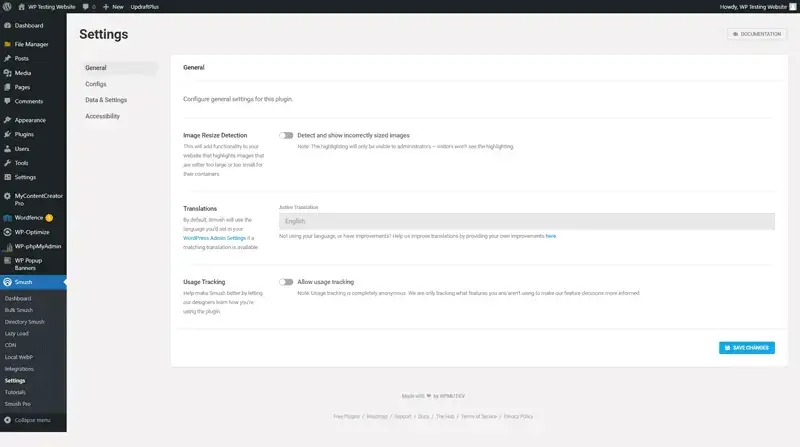800x447 pixels.
Task: Click the Plugins plug icon
Action: pos(8,134)
